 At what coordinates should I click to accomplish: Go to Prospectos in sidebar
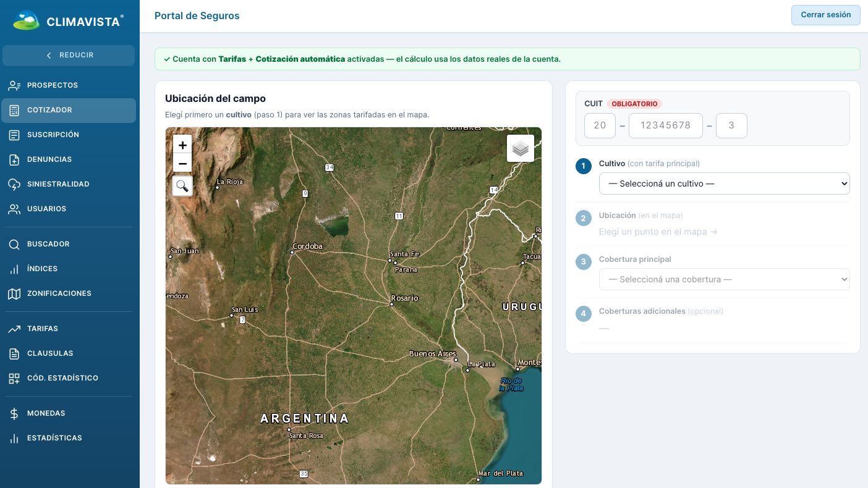[69, 85]
